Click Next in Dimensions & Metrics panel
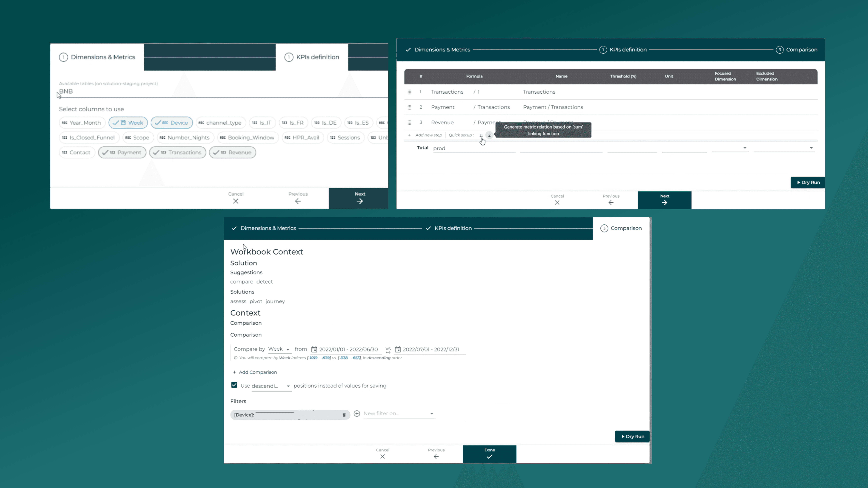This screenshot has height=488, width=868. (359, 198)
